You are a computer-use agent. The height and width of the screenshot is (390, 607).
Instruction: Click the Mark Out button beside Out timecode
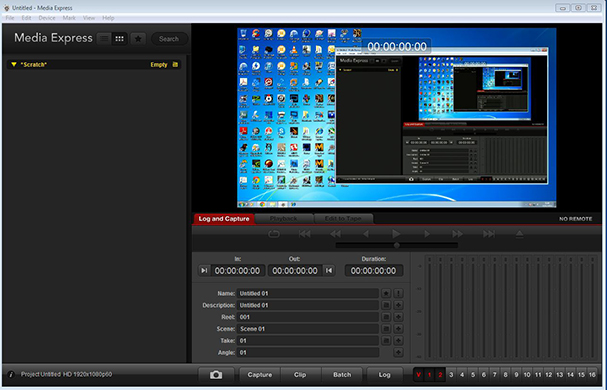[x=329, y=270]
